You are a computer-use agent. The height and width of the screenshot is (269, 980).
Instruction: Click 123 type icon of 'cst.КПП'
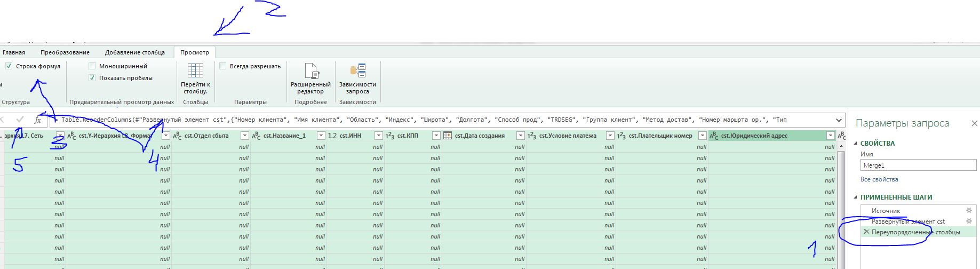pyautogui.click(x=390, y=136)
